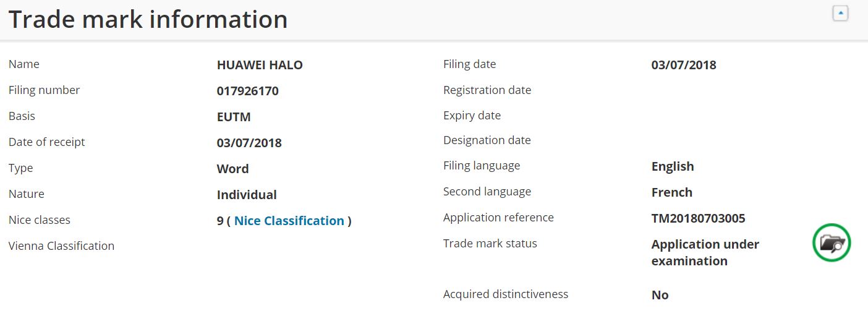Viewport: 868px width, 329px height.
Task: Click the Acquired distinctiveness label
Action: click(x=505, y=294)
